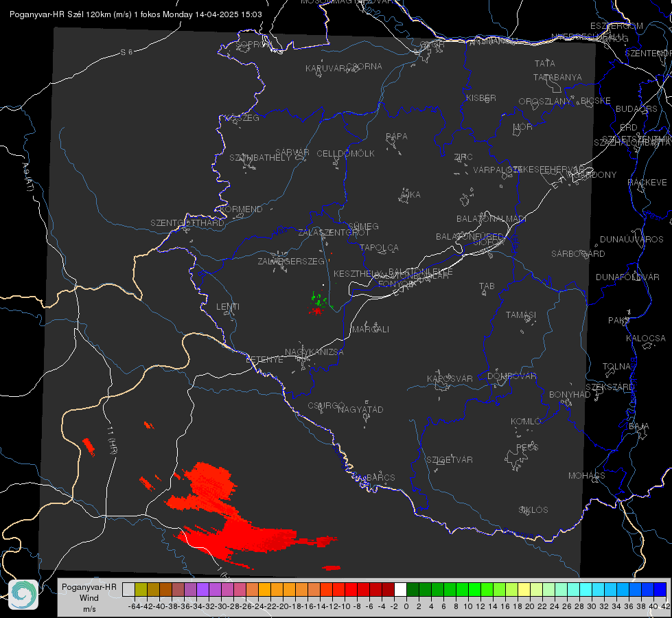Viewport: 672px width, 618px height.
Task: Click the SZIGETVÁR city label
Action: (x=450, y=460)
